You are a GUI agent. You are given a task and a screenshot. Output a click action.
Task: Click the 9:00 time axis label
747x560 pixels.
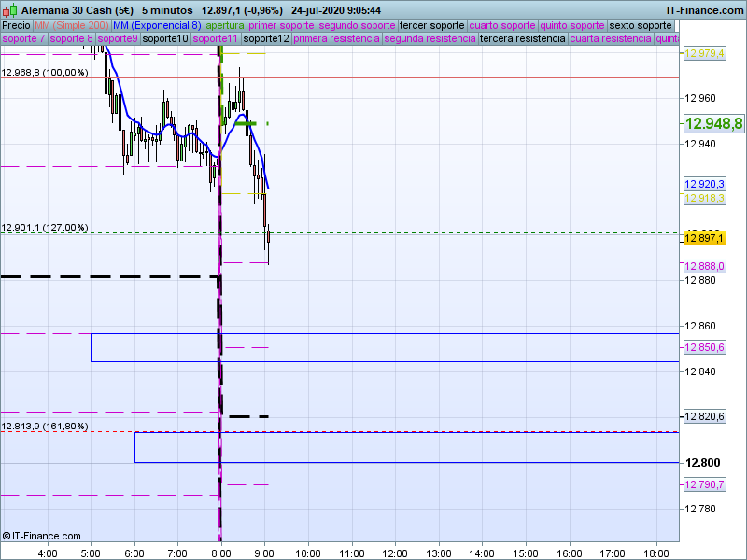coord(264,553)
